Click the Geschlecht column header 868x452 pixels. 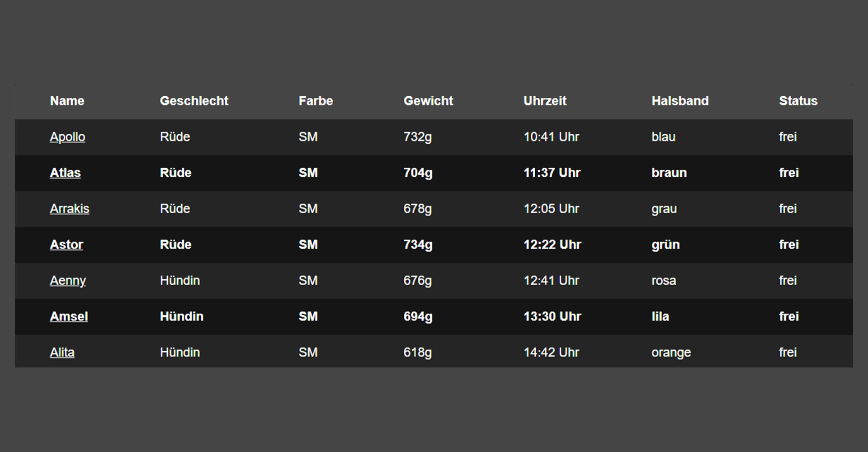point(194,101)
